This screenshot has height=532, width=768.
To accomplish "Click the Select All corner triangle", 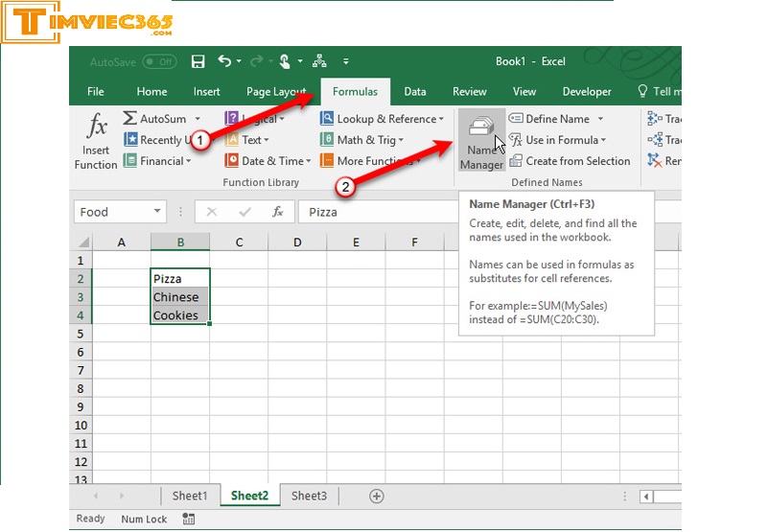I will tap(83, 242).
